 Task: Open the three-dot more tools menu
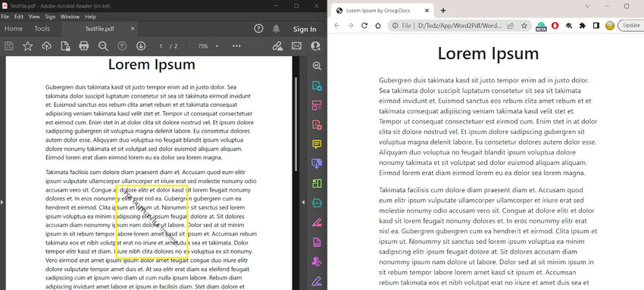(236, 46)
